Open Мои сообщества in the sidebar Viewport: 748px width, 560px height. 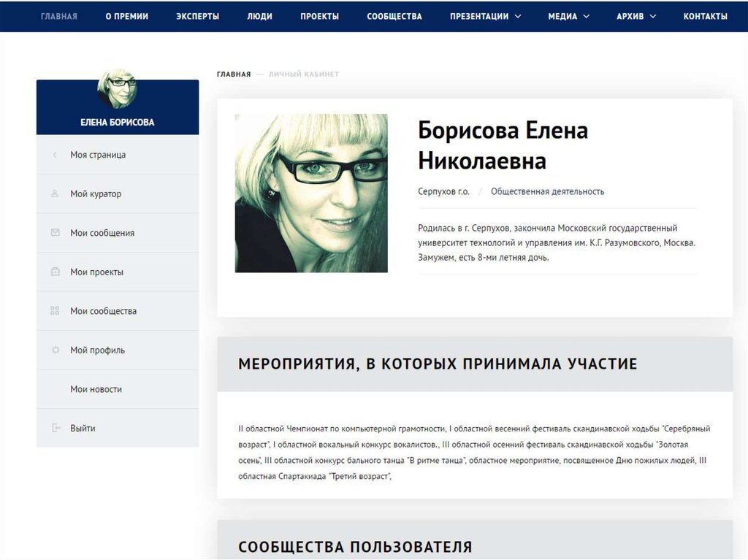click(118, 311)
